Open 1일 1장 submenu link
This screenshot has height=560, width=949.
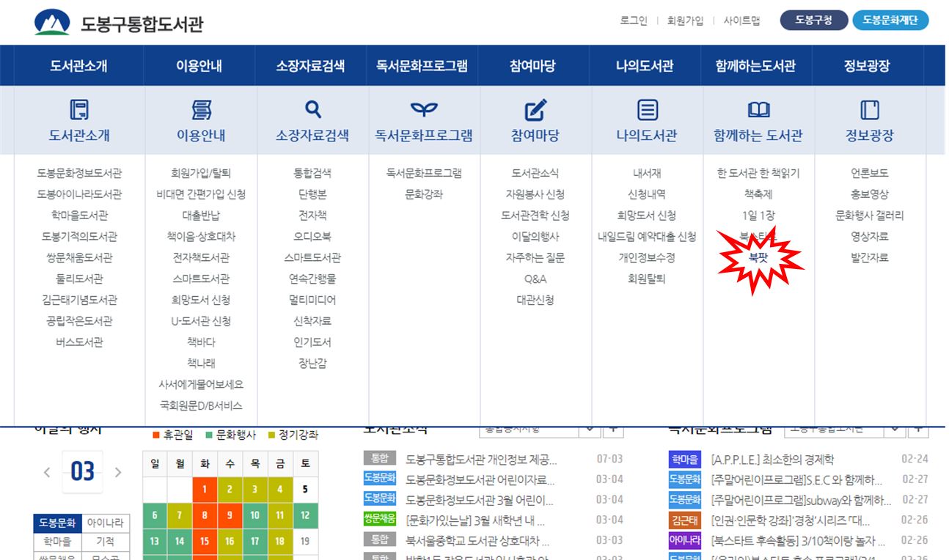coord(758,215)
